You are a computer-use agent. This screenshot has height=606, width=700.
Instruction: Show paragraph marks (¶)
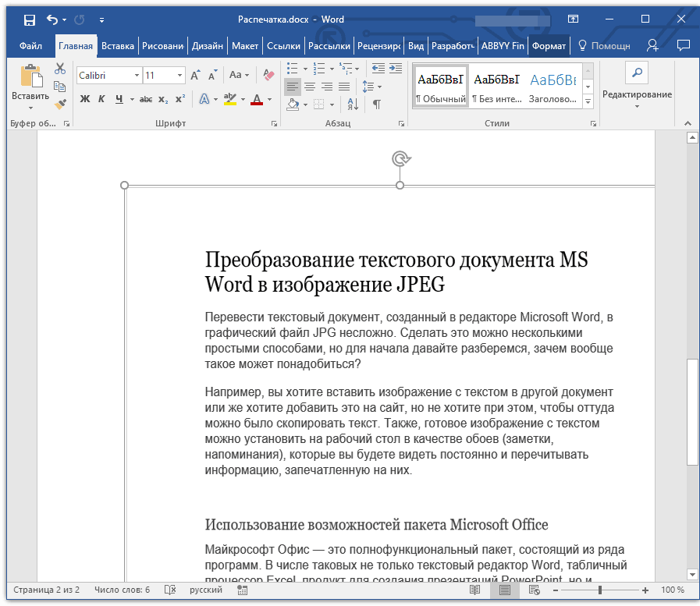tap(377, 105)
